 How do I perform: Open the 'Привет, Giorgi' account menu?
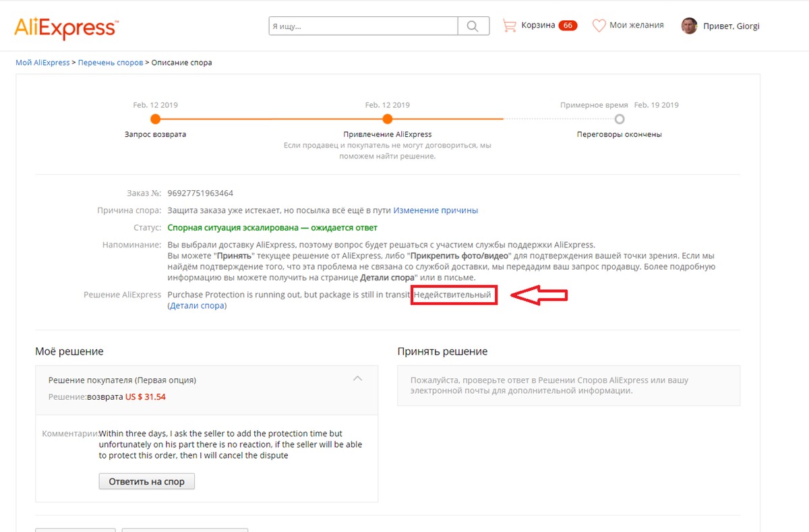pyautogui.click(x=731, y=26)
